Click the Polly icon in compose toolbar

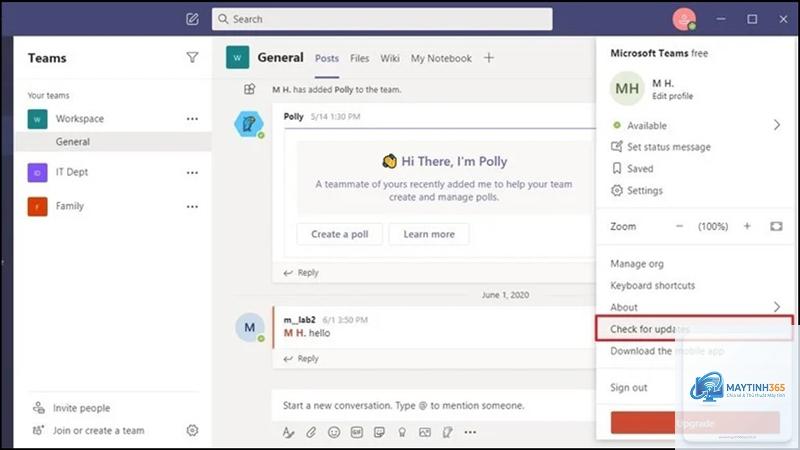click(x=447, y=433)
